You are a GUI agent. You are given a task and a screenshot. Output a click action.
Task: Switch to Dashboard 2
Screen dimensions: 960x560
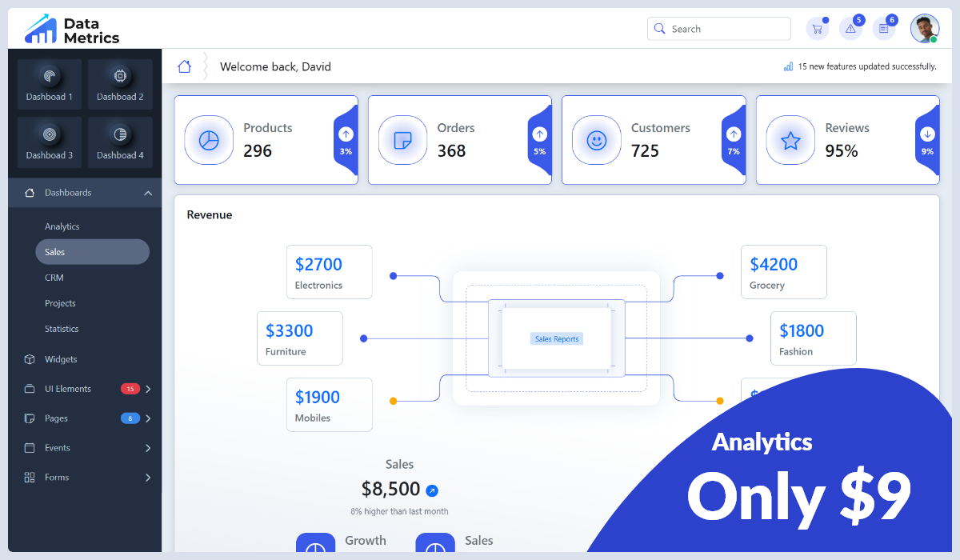[120, 84]
